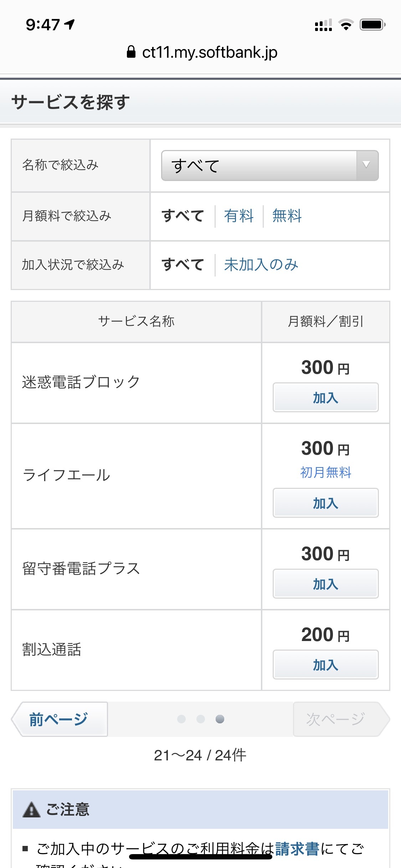Tap the location arrow in status bar

(x=70, y=24)
